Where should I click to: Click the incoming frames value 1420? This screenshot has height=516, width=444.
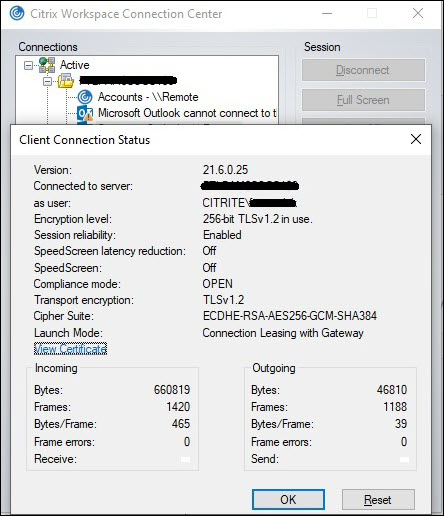tap(178, 406)
